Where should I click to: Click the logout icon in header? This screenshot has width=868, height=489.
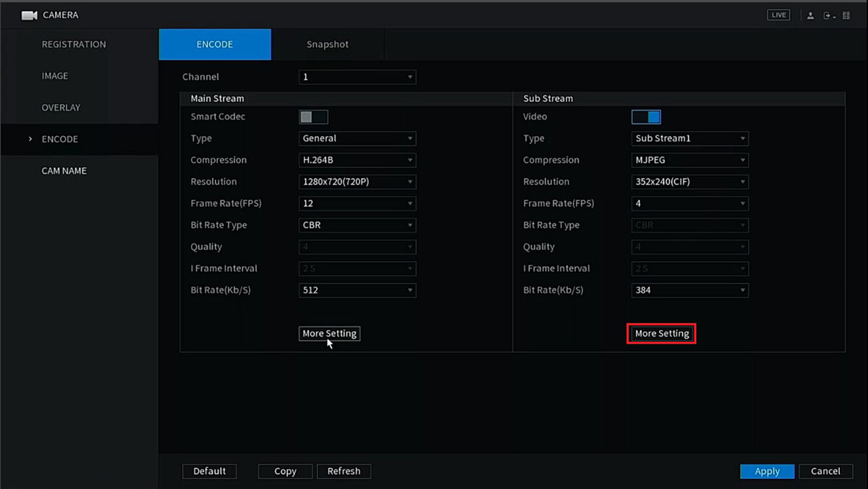(x=828, y=16)
